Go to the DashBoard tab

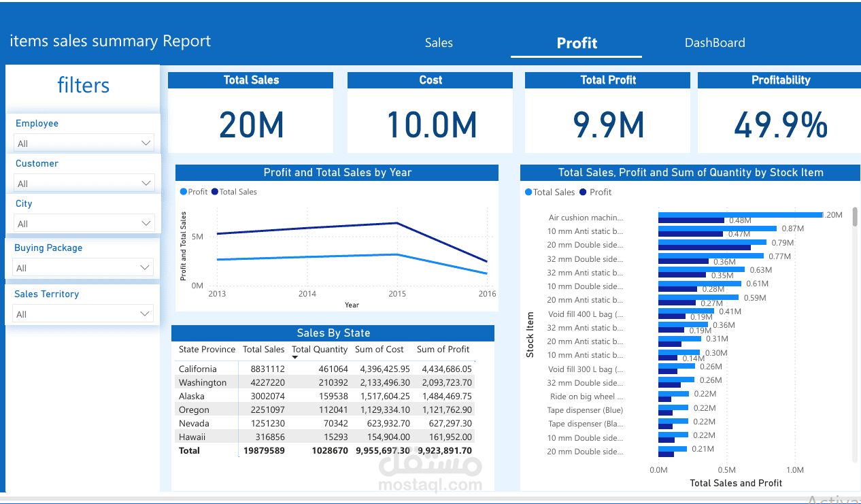point(715,43)
